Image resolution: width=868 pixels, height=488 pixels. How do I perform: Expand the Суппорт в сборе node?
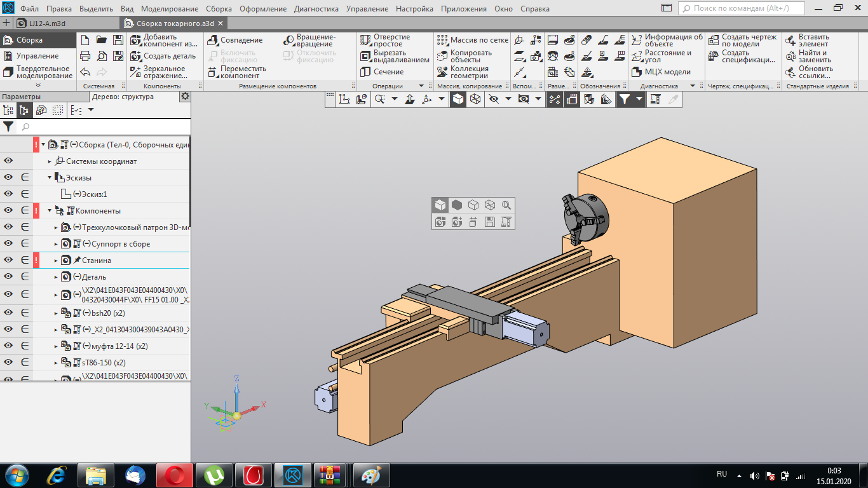tap(56, 244)
